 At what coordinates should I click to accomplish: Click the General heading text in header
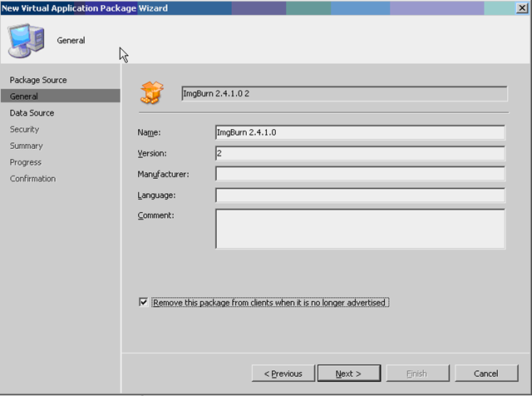71,41
